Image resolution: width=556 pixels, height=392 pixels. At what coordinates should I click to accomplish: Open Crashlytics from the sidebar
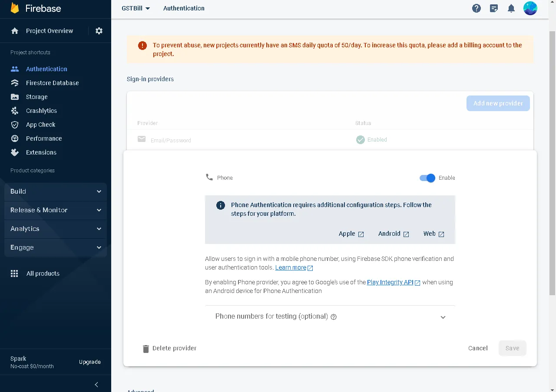click(41, 111)
